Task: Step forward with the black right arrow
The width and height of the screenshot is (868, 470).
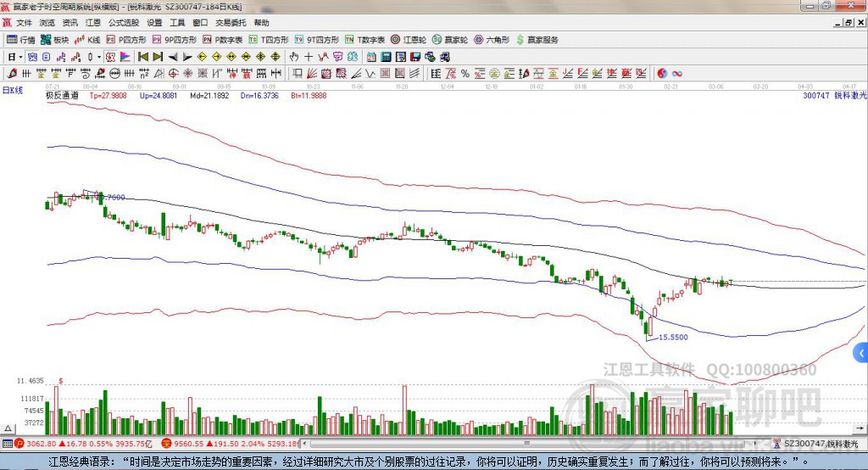Action: tap(188, 57)
